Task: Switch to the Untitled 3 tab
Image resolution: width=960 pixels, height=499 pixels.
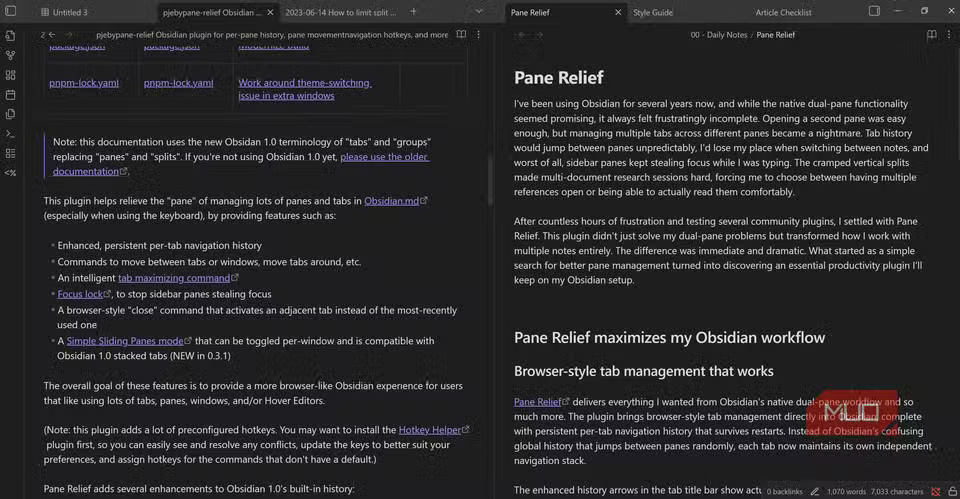Action: (x=70, y=13)
